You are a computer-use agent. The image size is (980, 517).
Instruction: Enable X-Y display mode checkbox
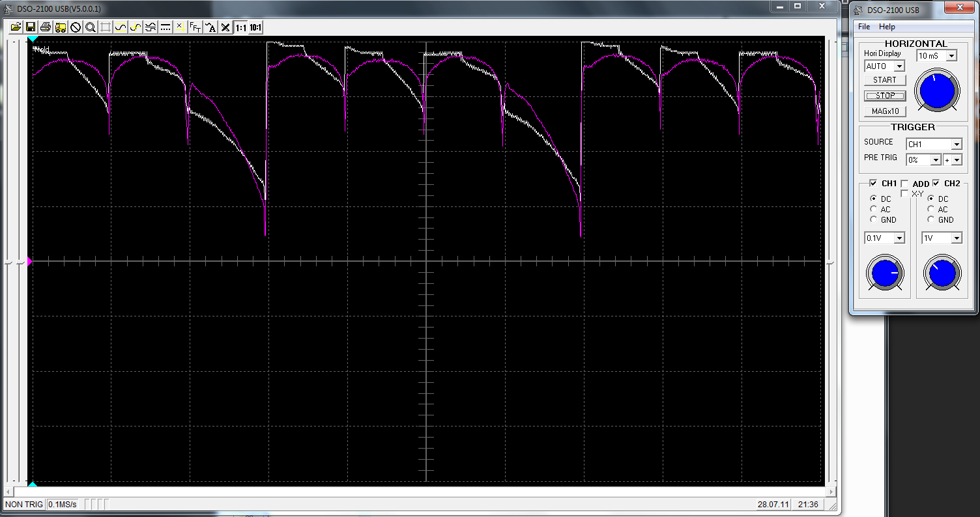(904, 193)
